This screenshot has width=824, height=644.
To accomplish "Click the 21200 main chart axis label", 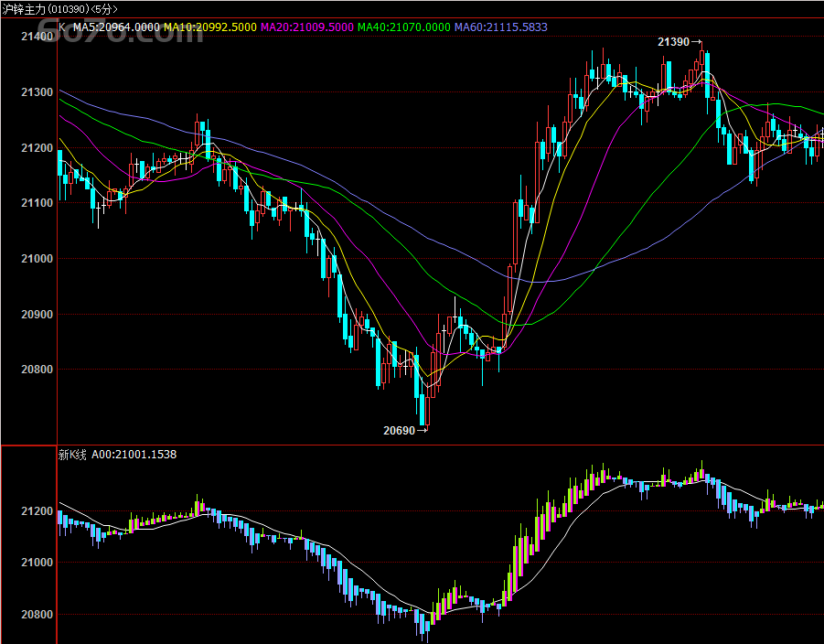I will point(37,147).
